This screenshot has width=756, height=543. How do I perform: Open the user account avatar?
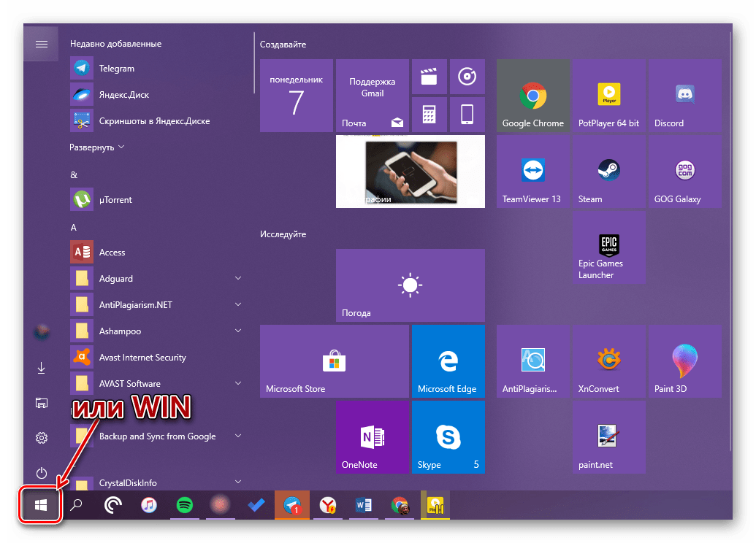click(42, 332)
